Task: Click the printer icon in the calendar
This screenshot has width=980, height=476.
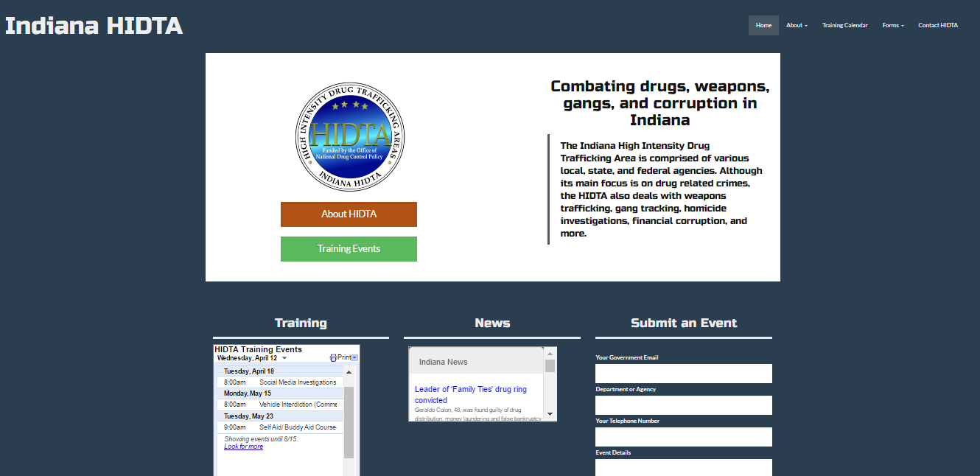Action: point(333,358)
